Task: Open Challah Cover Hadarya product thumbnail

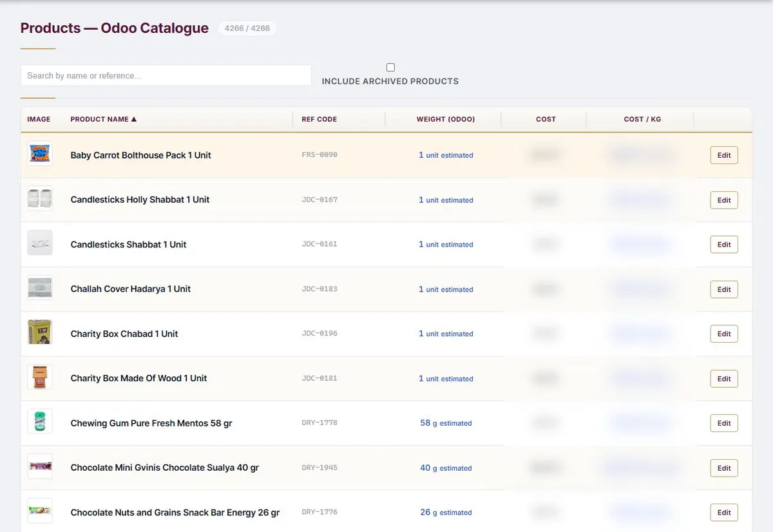Action: coord(40,289)
